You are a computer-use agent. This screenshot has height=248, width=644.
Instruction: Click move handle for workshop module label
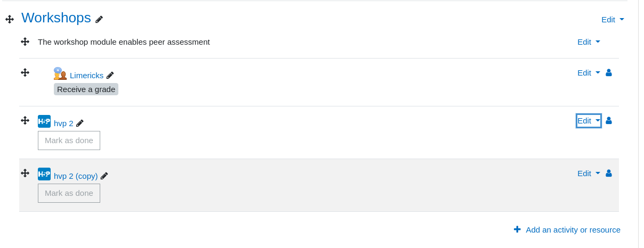click(25, 42)
